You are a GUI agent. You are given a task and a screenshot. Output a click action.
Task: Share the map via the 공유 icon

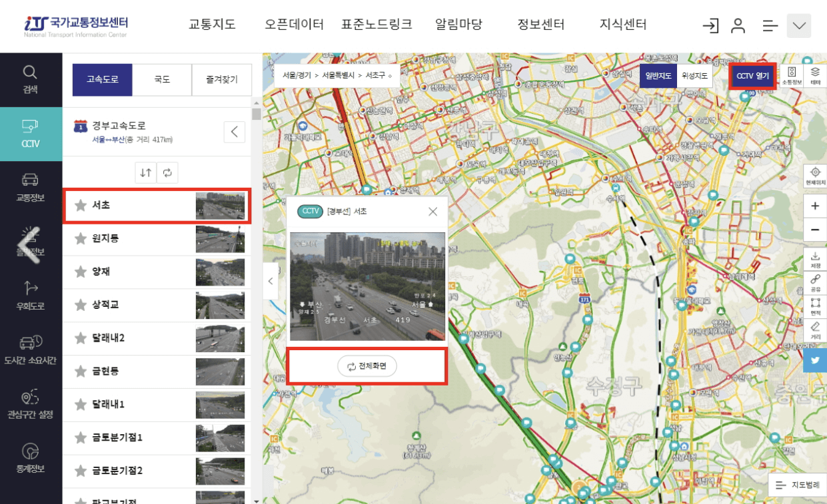point(816,283)
